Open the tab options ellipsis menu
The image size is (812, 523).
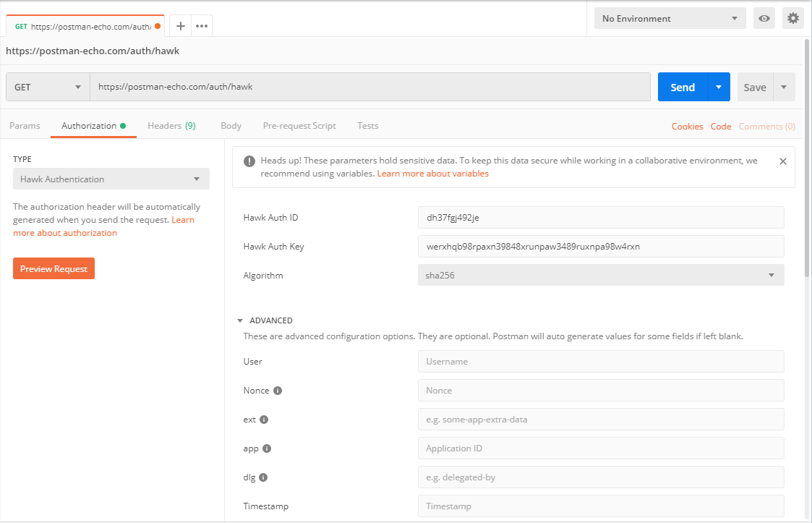pos(202,26)
